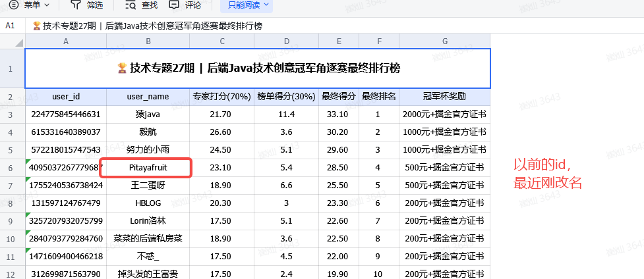Click the 不惑_ name cell
Image resolution: width=644 pixels, height=279 pixels.
[148, 257]
